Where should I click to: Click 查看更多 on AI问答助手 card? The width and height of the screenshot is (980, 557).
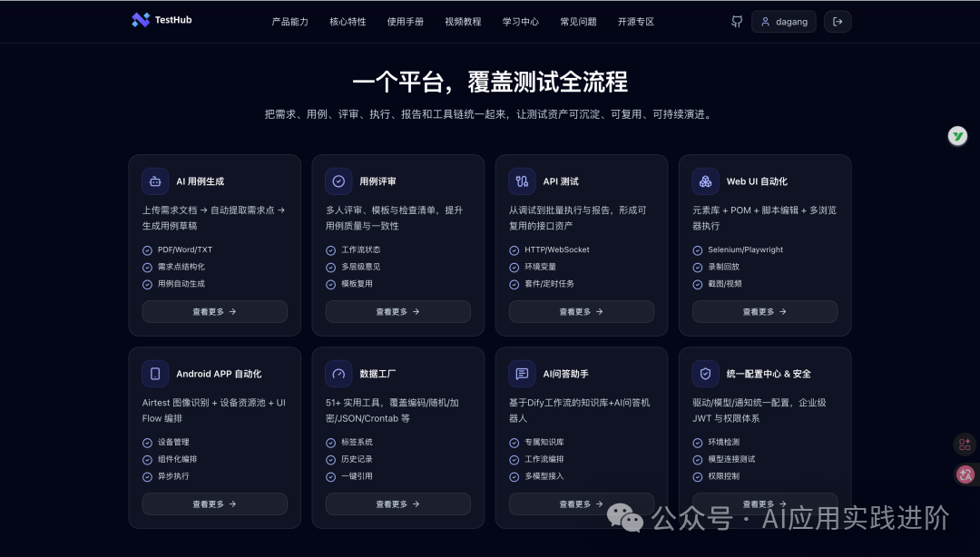[582, 503]
